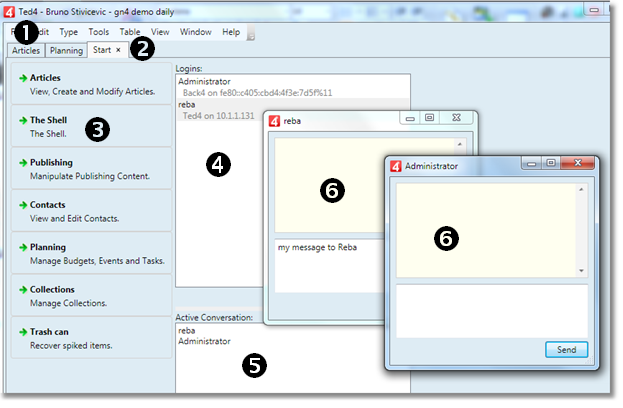Click scroll down arrow in Administrator chat history

point(581,271)
